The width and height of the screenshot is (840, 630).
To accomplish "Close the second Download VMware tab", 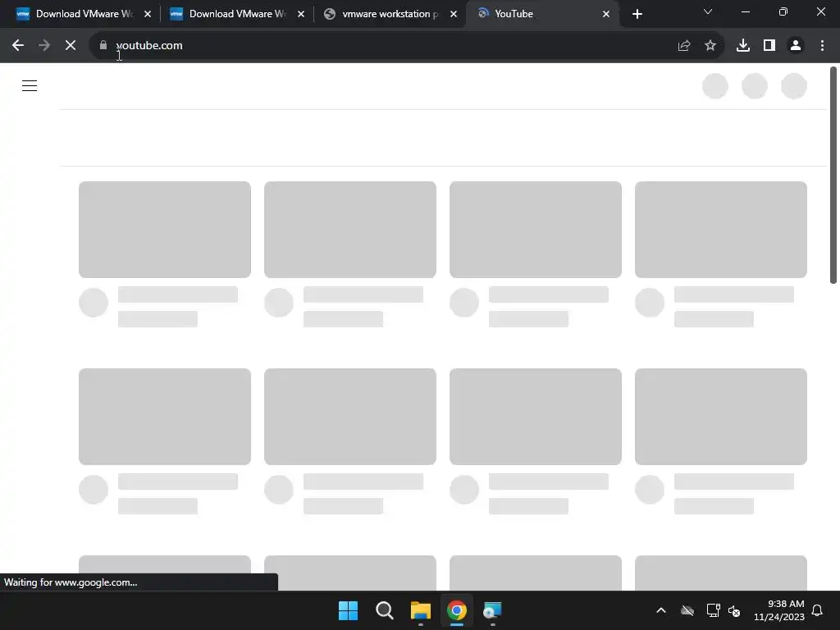I will [300, 14].
